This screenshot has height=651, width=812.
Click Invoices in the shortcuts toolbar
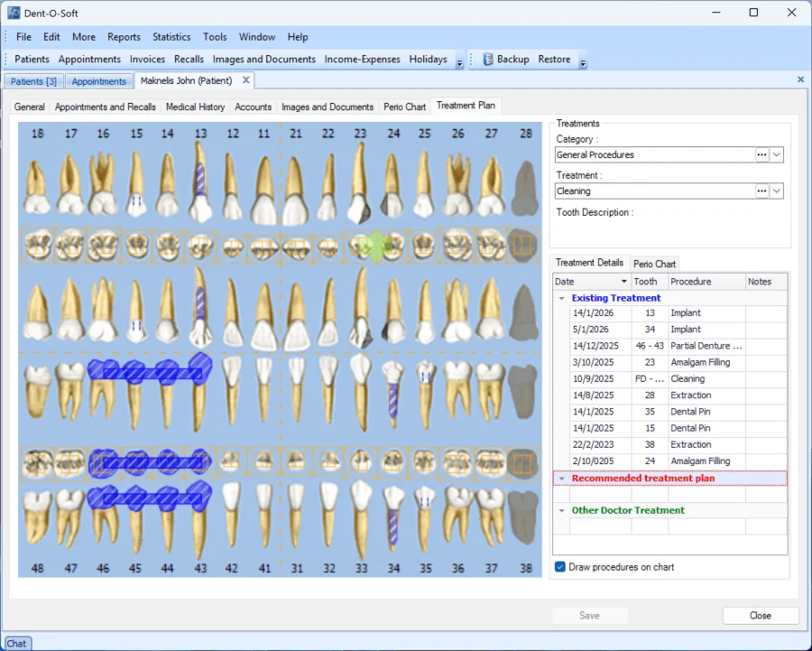147,59
